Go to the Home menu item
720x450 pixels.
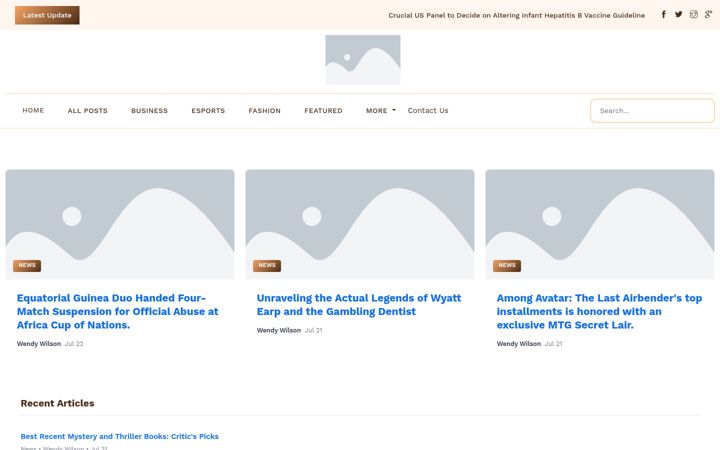coord(33,111)
